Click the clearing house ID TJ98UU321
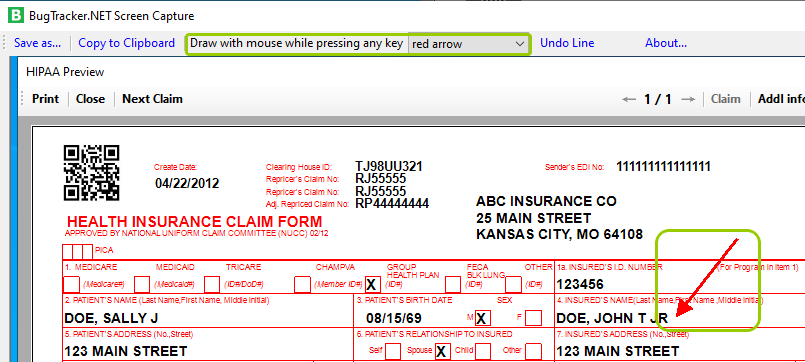This screenshot has width=805, height=362. coord(389,166)
